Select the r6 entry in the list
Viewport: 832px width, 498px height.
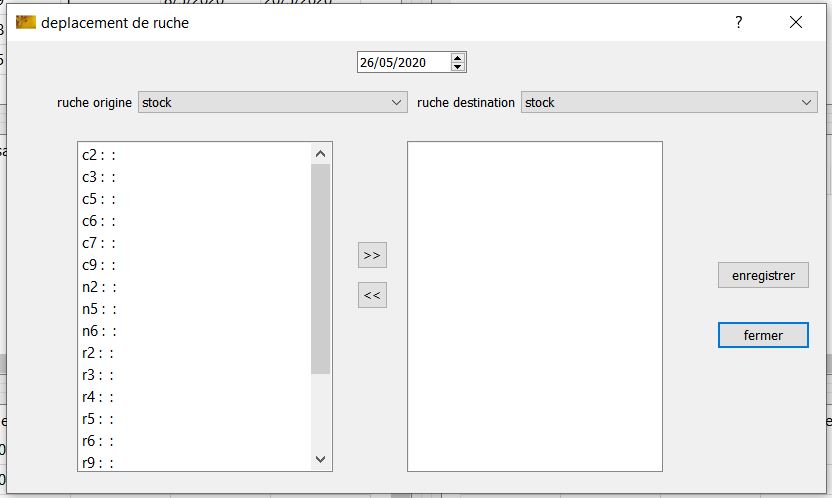99,441
